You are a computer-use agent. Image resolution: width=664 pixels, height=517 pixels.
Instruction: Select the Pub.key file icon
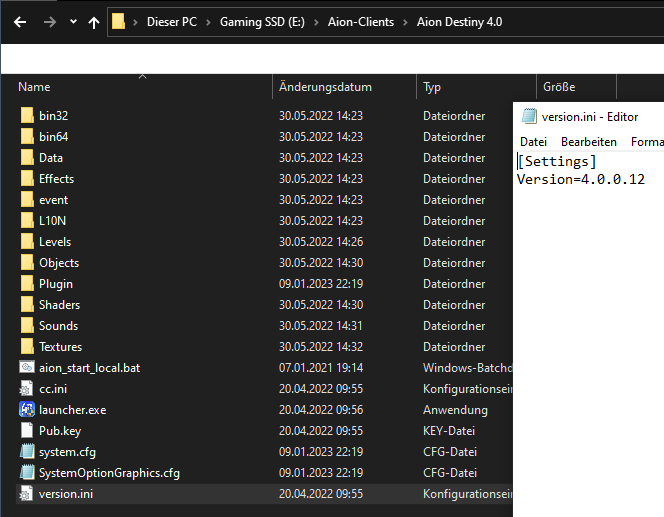click(27, 430)
